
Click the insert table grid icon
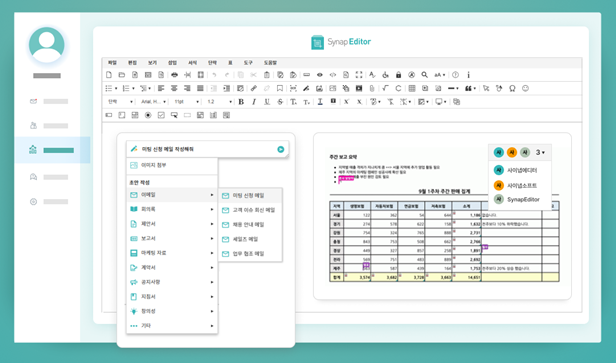pos(412,88)
